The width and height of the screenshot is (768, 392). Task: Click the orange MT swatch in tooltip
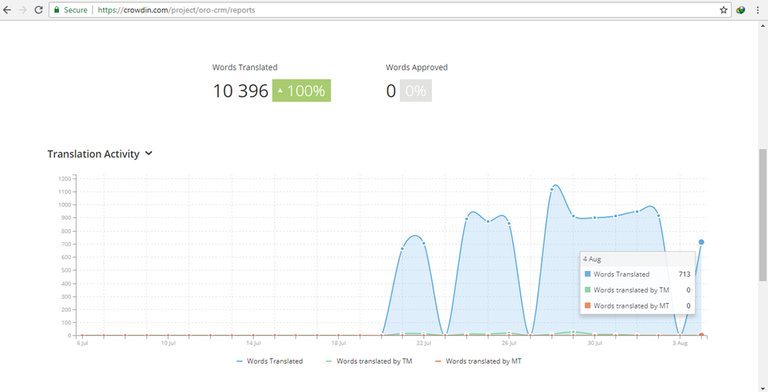(588, 305)
